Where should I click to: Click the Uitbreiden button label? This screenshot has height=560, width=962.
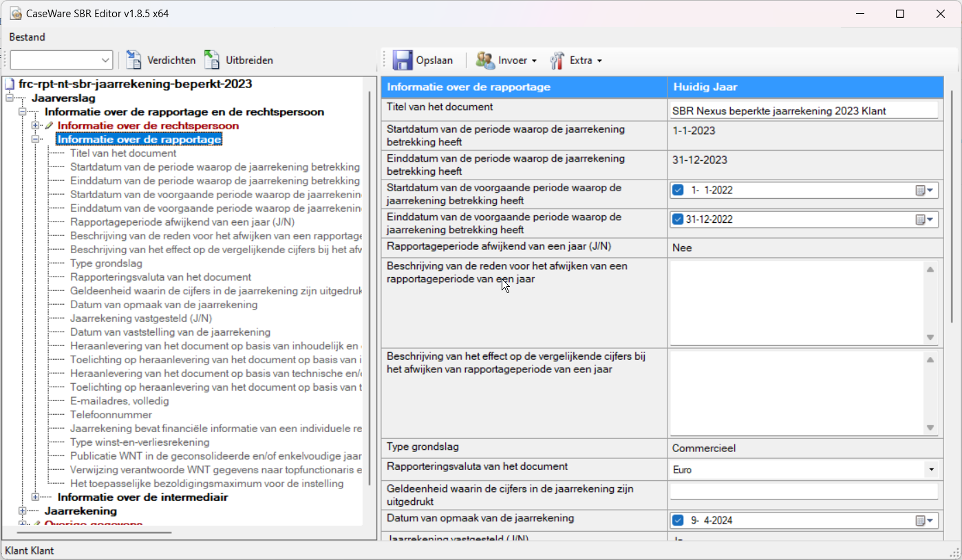click(x=250, y=61)
